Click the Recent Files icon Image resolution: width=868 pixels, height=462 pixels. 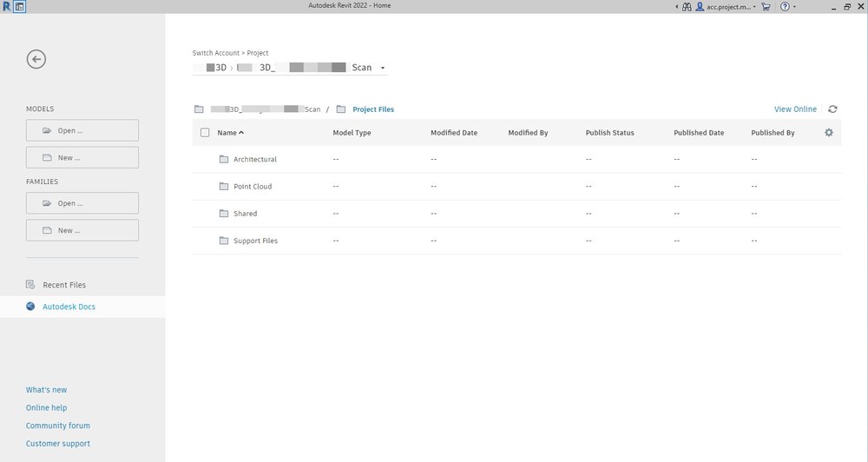point(30,285)
